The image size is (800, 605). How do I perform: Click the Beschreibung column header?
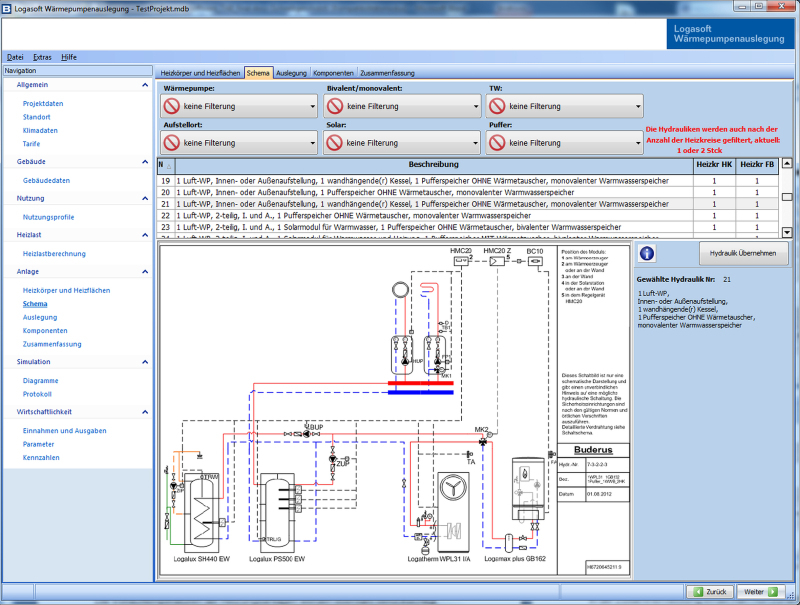[434, 165]
